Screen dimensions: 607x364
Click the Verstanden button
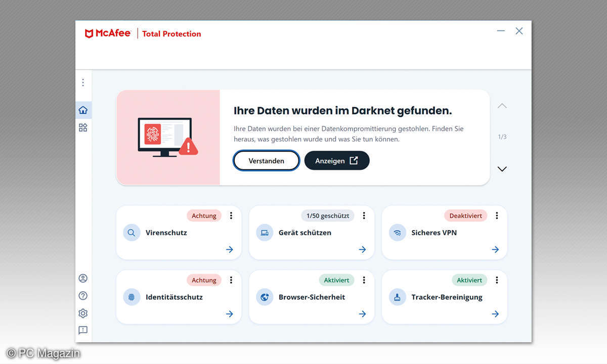pyautogui.click(x=267, y=161)
